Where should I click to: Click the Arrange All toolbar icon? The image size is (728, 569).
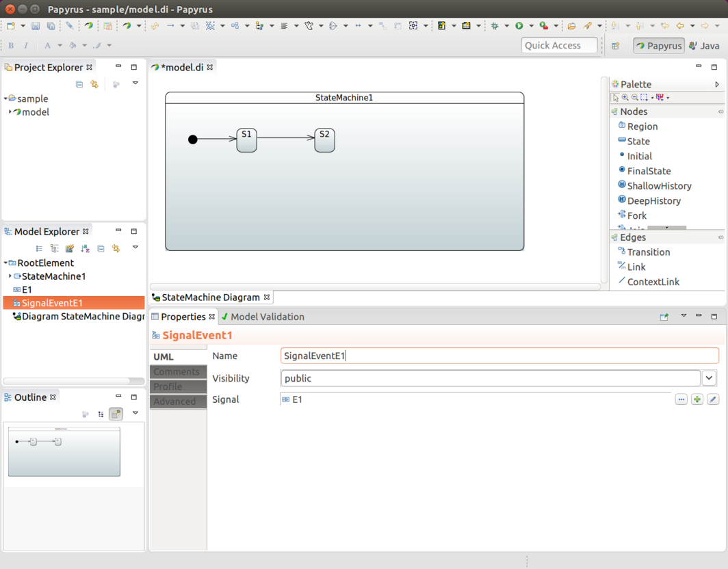(x=235, y=26)
